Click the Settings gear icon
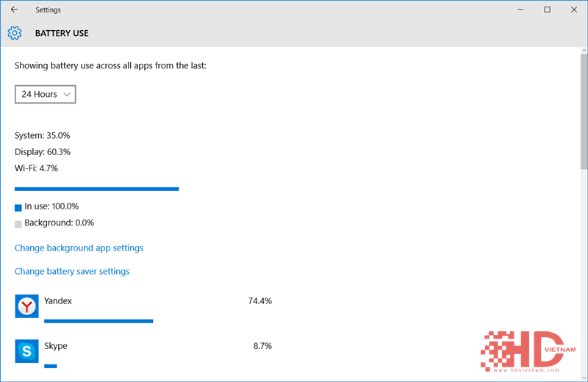 [15, 33]
